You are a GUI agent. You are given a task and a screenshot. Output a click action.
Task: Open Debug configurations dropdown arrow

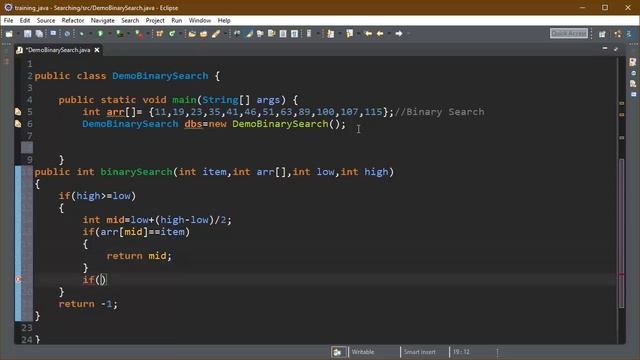coord(90,34)
